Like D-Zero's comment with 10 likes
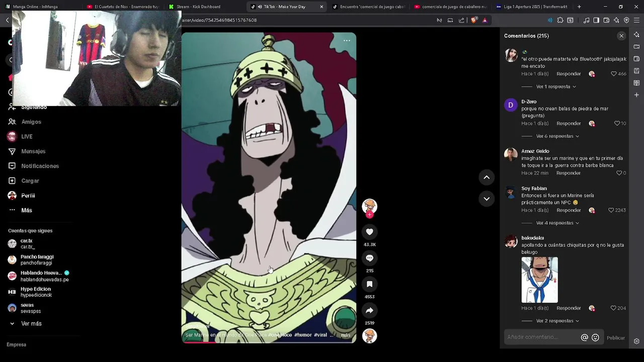The width and height of the screenshot is (644, 362). point(617,124)
